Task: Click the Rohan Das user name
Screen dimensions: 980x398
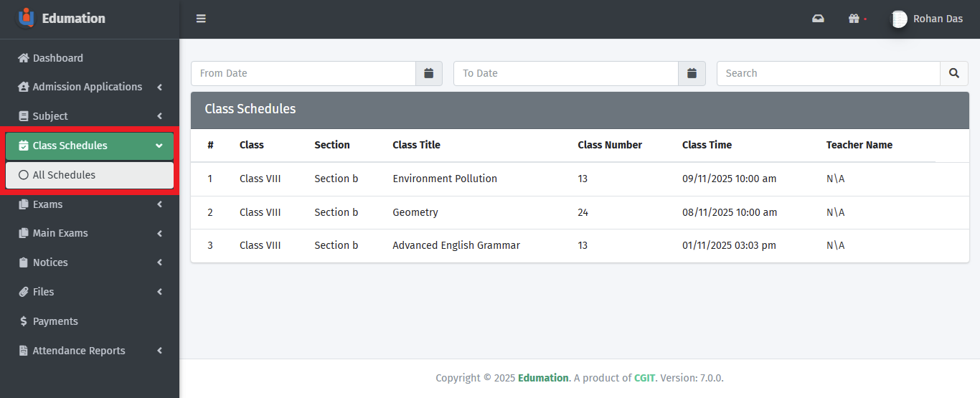Action: pos(938,19)
